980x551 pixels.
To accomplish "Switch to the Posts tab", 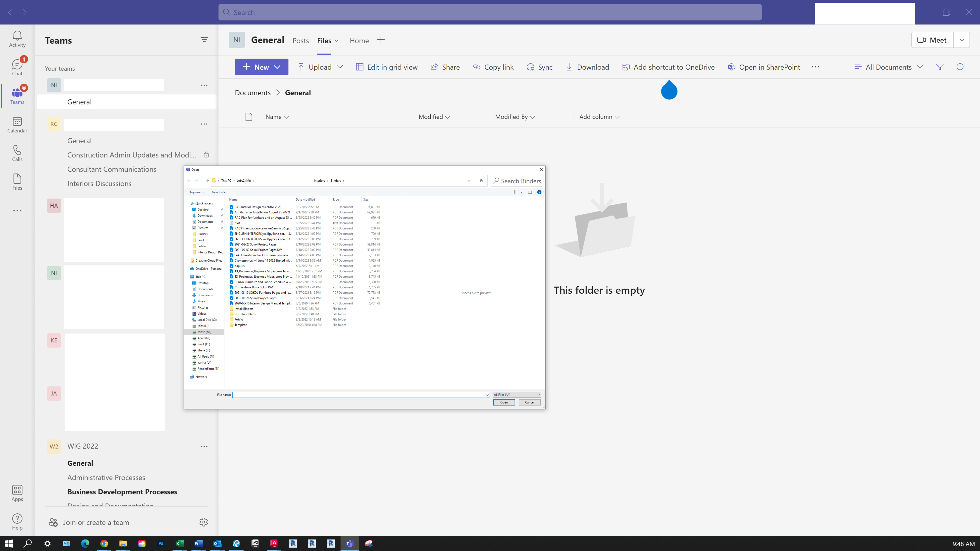I will (301, 40).
